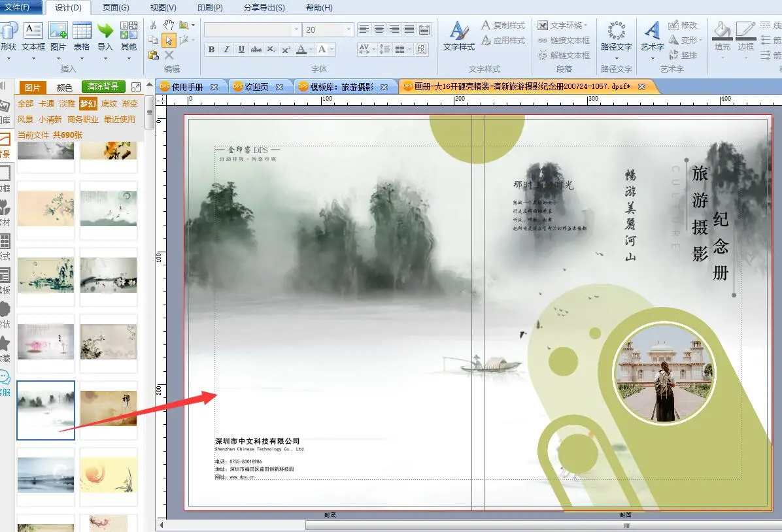782x532 pixels.
Task: Open the font size dropdown
Action: [348, 29]
